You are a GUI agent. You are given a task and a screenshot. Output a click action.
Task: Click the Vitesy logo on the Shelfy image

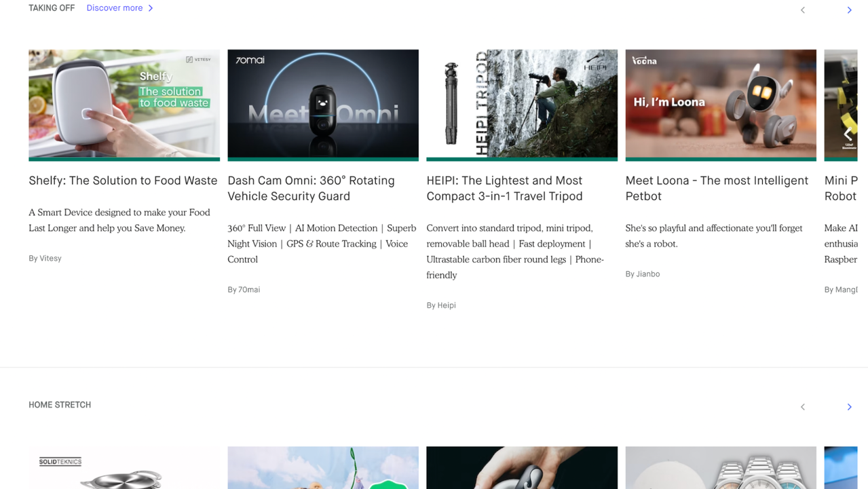(x=200, y=60)
